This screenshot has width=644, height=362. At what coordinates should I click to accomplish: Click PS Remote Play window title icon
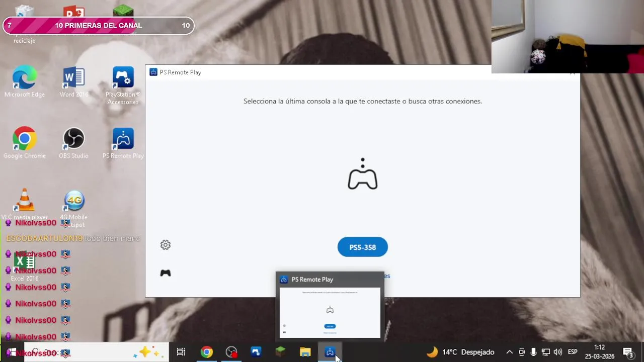tap(153, 72)
